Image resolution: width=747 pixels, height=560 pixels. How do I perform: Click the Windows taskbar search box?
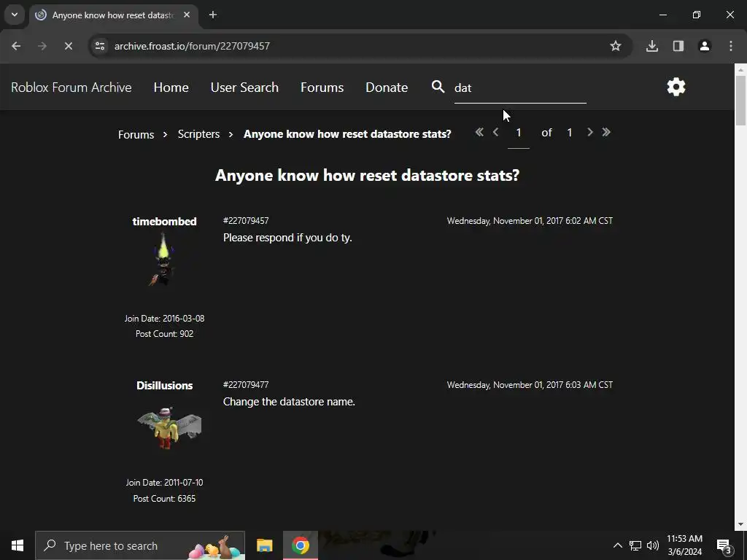click(x=140, y=545)
